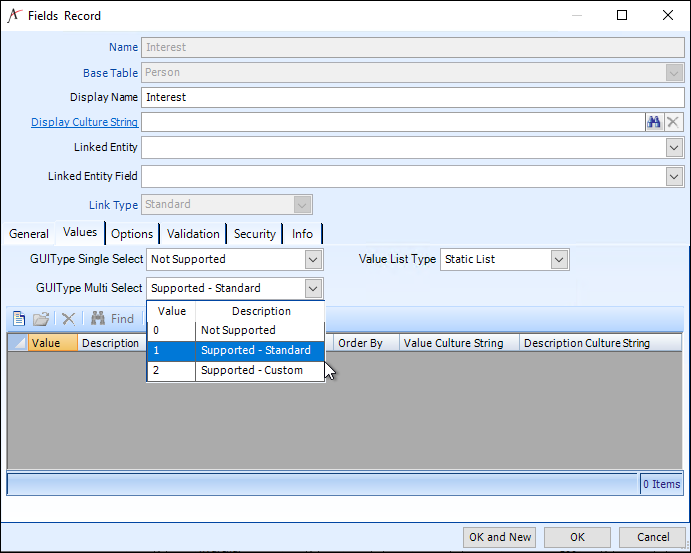Clear Display Culture String with X icon
This screenshot has width=691, height=553.
(672, 122)
